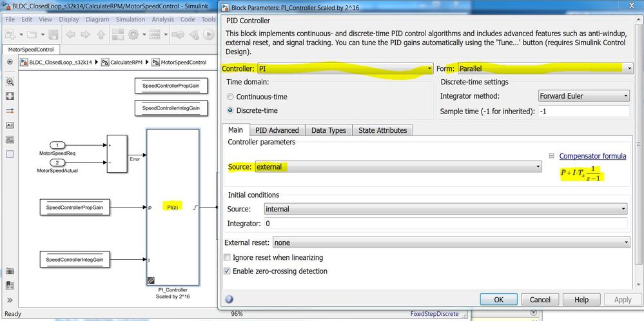Open Model Configuration Parameters gear icon

tap(133, 35)
